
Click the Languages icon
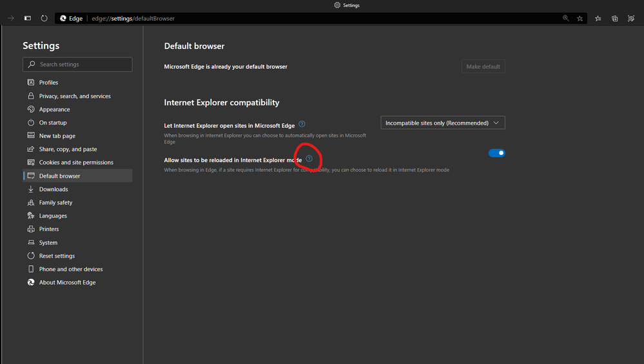pos(31,216)
